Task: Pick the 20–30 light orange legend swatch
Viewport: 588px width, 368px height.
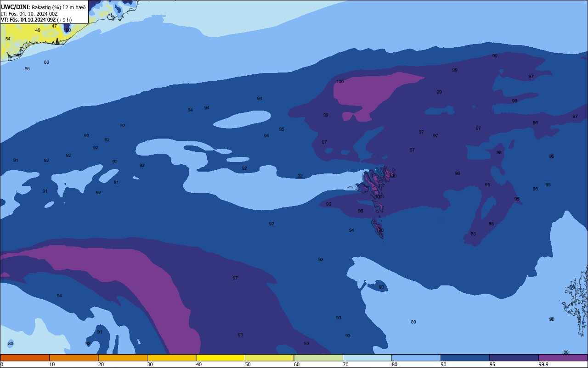Action: (x=123, y=357)
